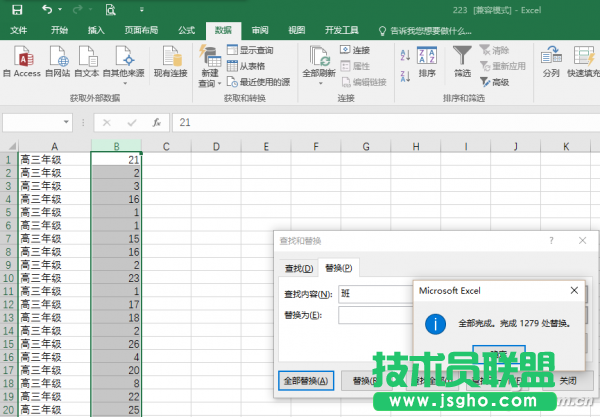Click the 全部替换(A) button
The image size is (600, 417).
(305, 381)
